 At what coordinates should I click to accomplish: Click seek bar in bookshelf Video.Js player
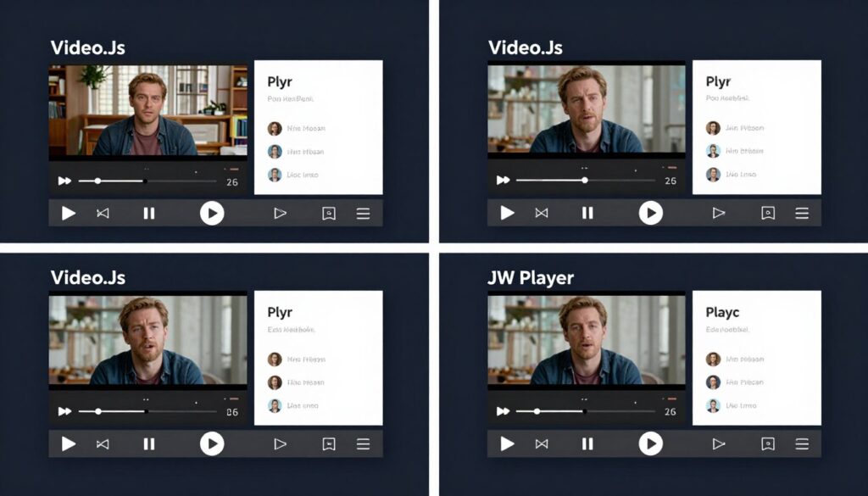coord(147,181)
